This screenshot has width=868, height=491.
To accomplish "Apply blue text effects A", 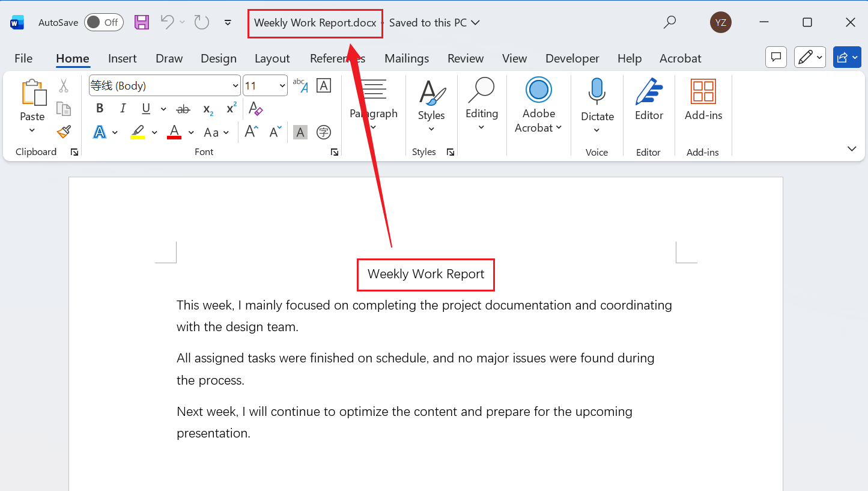I will [x=100, y=132].
